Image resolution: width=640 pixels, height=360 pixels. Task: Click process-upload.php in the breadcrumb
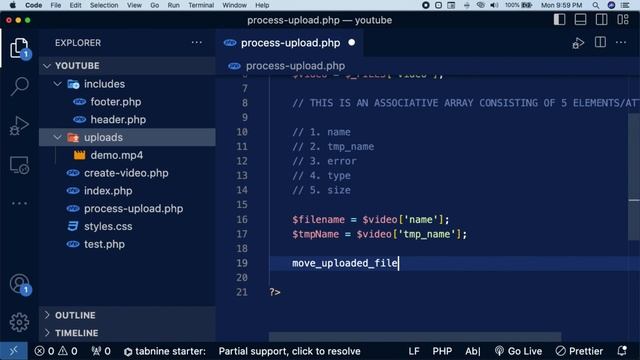[295, 66]
